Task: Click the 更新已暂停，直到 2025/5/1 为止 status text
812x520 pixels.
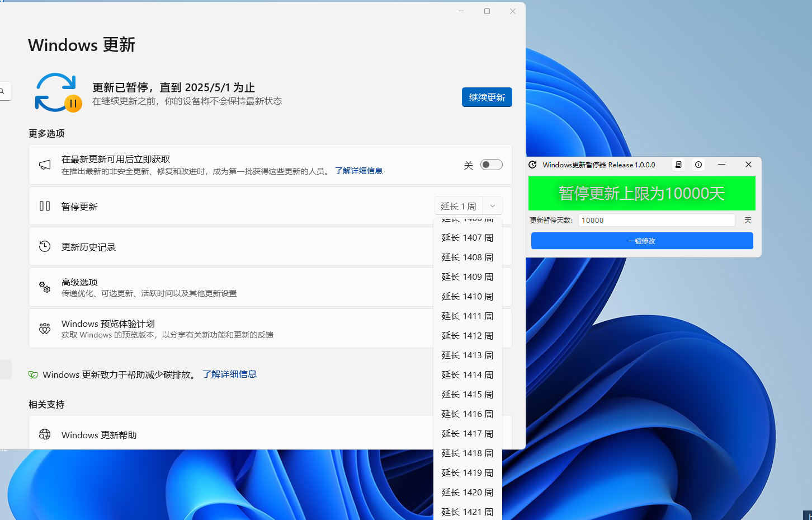Action: [173, 87]
